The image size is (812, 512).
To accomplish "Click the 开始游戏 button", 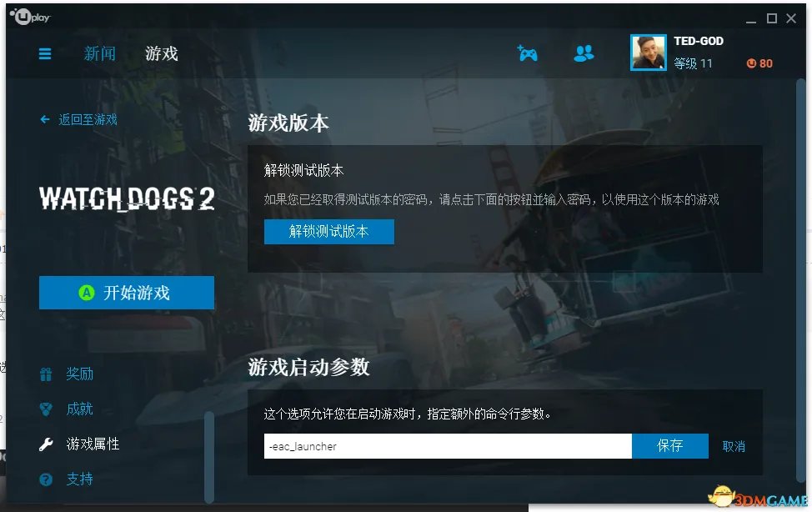I will pos(126,293).
